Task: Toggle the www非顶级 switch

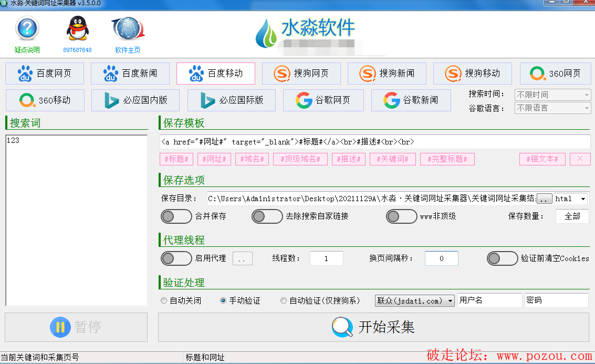Action: click(401, 216)
